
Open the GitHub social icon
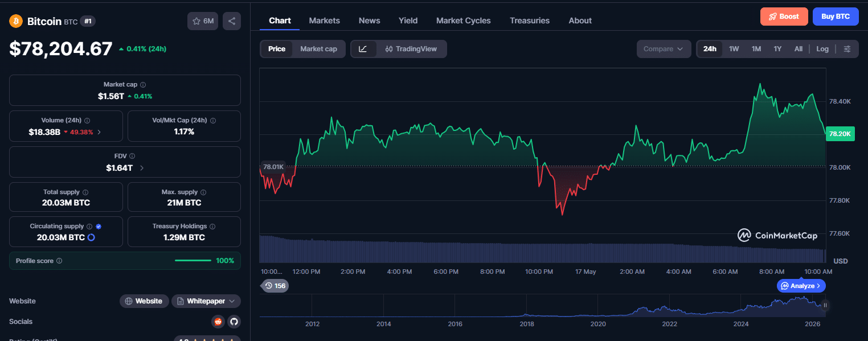[234, 322]
